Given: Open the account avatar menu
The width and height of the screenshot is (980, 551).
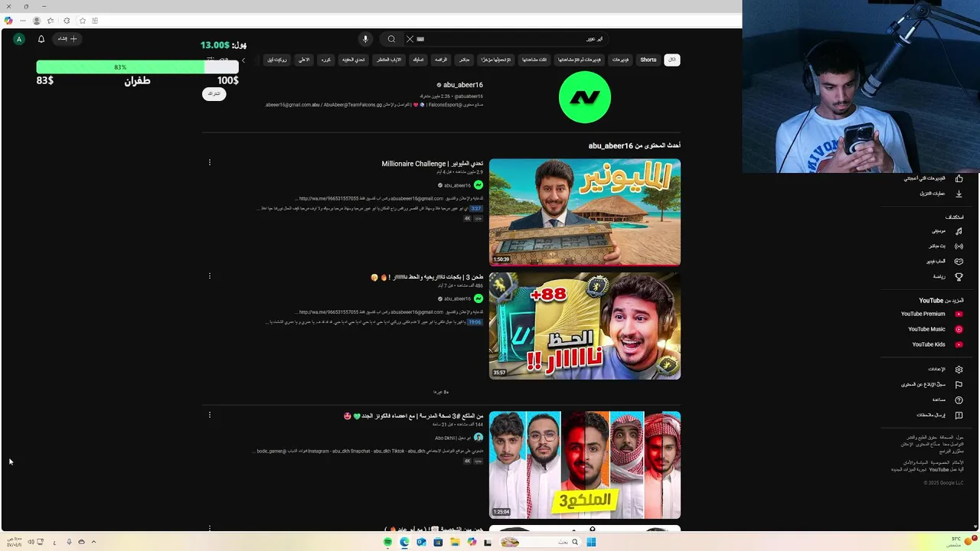Looking at the screenshot, I should tap(19, 39).
